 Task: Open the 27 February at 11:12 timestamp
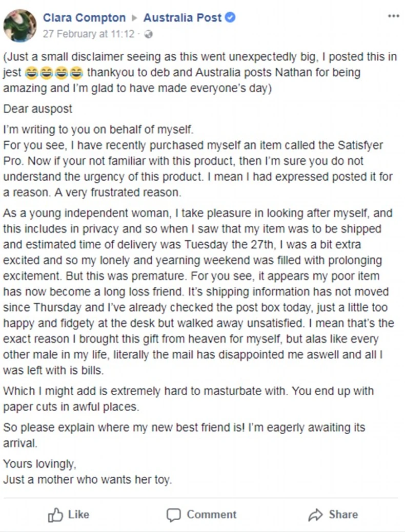89,34
